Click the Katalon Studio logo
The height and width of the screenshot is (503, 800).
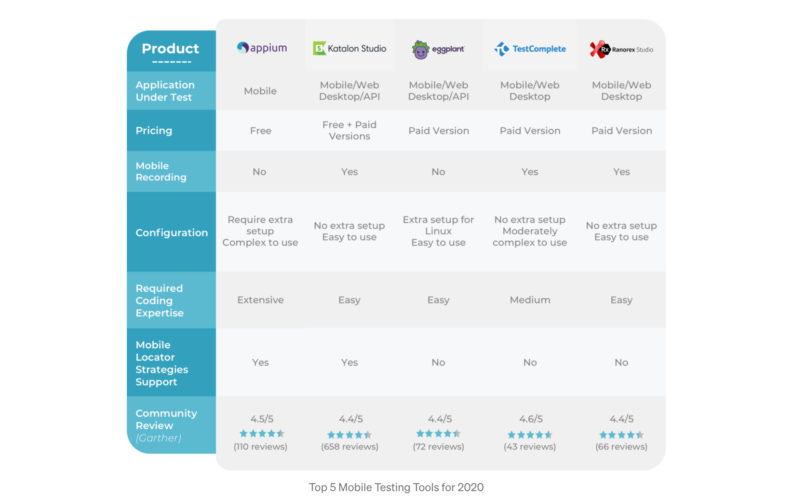(x=349, y=48)
